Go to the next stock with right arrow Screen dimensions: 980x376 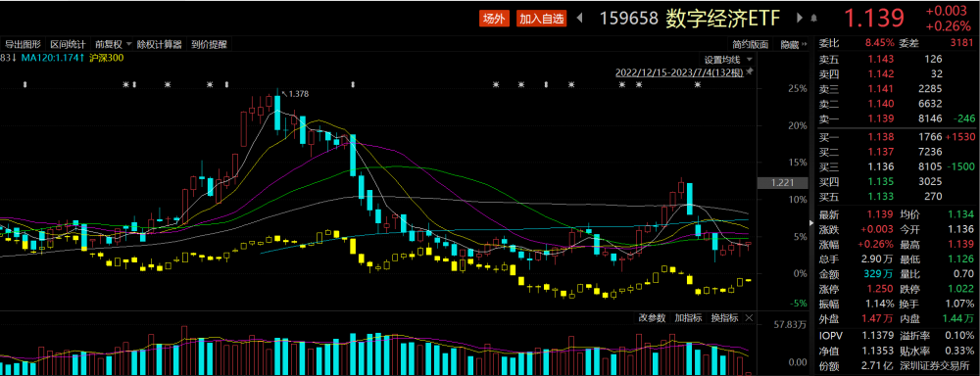click(800, 19)
